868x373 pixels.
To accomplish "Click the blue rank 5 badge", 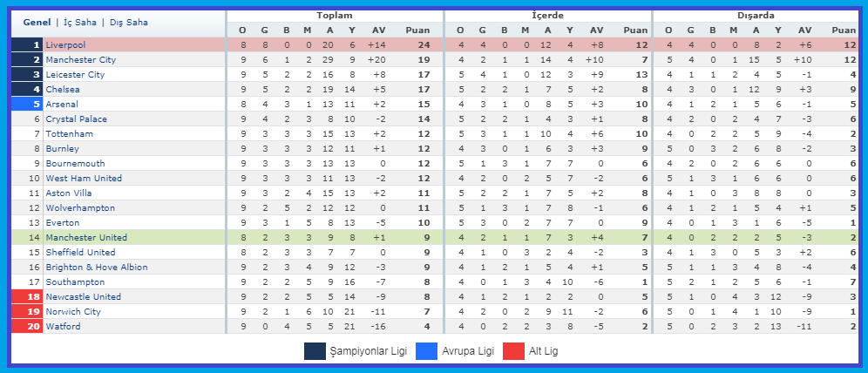I will coord(27,104).
